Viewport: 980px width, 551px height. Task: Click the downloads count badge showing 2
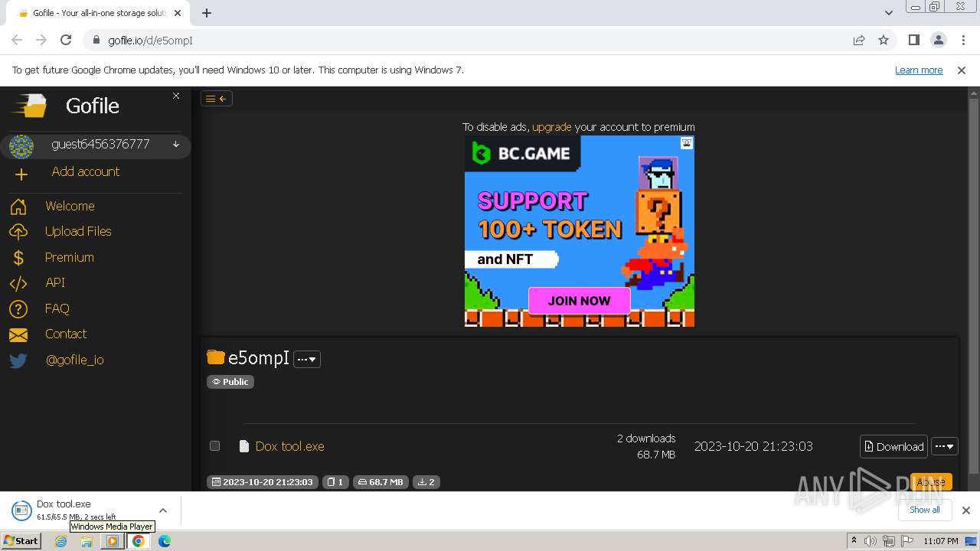pos(426,482)
